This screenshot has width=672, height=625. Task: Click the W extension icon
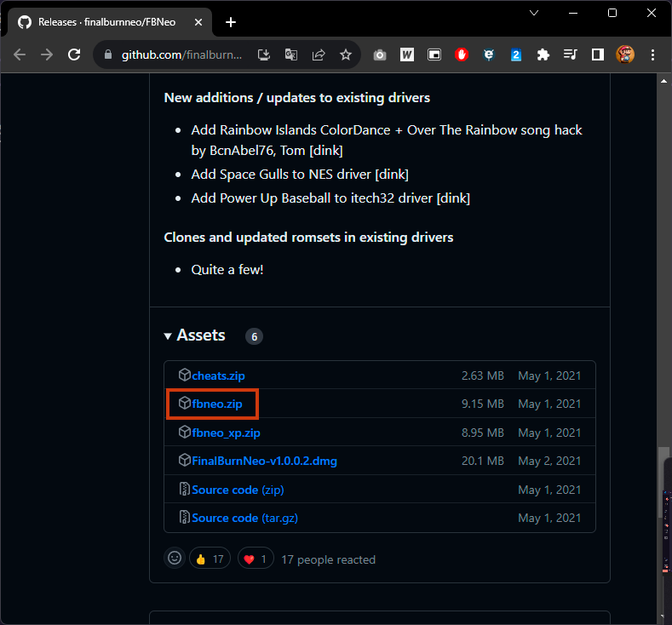coord(407,54)
